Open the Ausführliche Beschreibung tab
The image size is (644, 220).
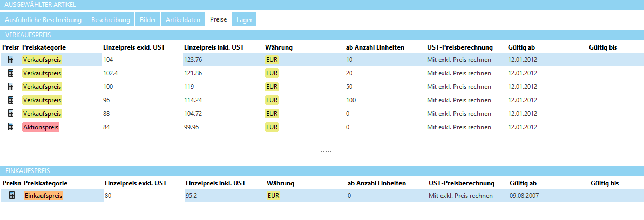(x=43, y=20)
